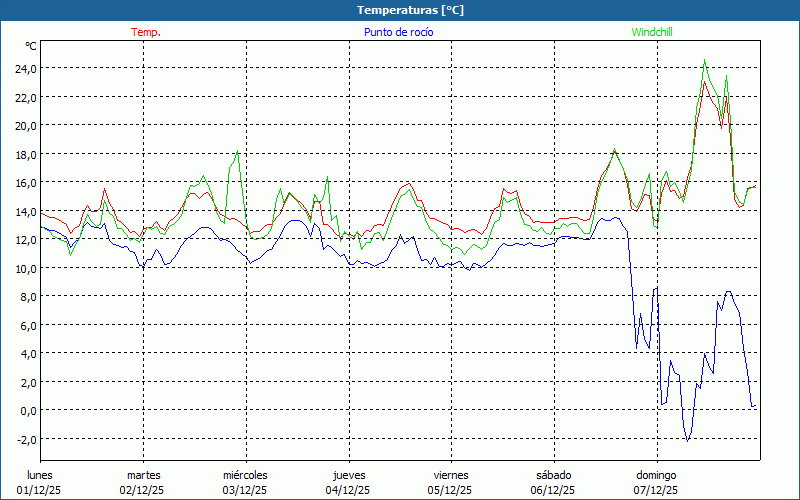Image resolution: width=800 pixels, height=500 pixels.
Task: Select the sábado day label
Action: pyautogui.click(x=553, y=475)
